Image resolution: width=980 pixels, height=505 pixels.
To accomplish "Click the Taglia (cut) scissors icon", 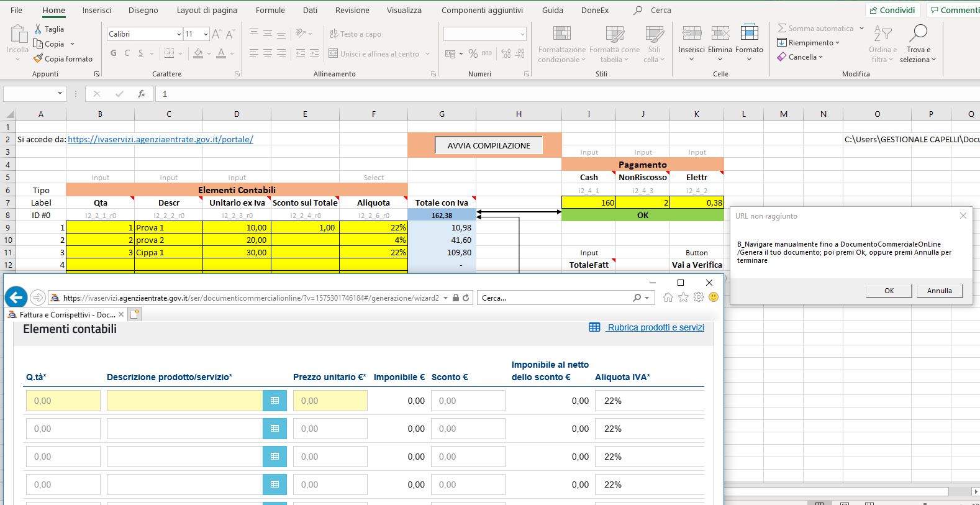I will click(x=38, y=29).
